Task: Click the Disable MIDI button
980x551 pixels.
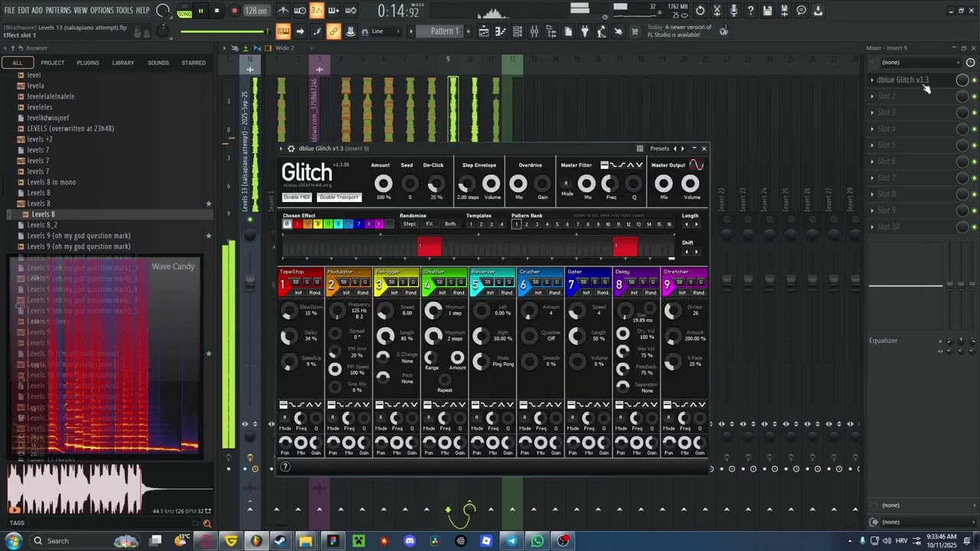Action: pos(297,197)
